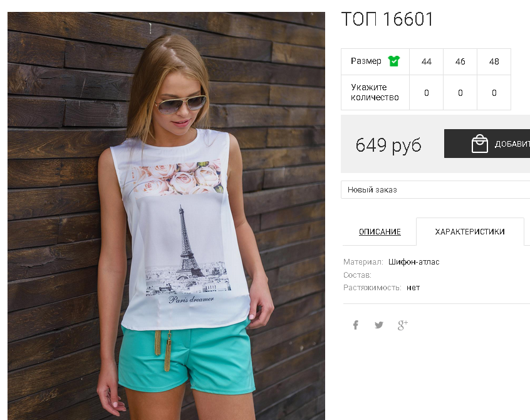
Task: Click the ТОП 16601 product title
Action: pos(387,19)
